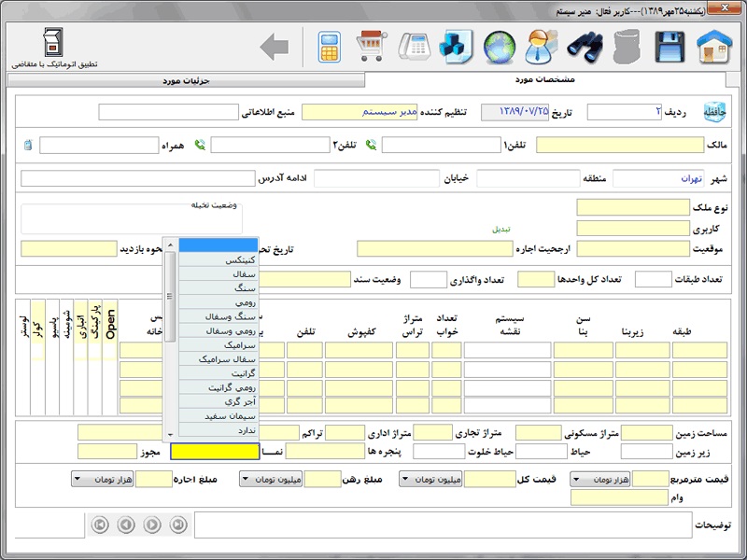747x560 pixels.
Task: Click the مالک owner input field
Action: pos(620,145)
